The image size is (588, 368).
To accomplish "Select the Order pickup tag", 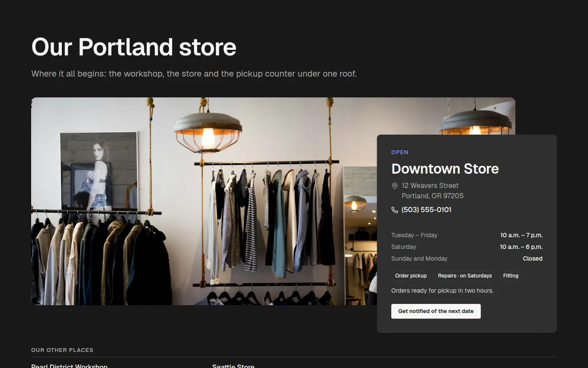I will tap(411, 276).
